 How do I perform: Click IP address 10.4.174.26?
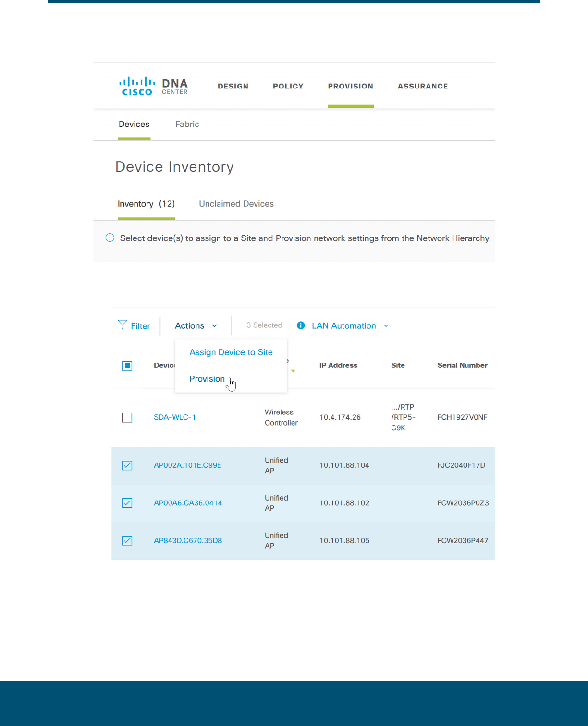pyautogui.click(x=340, y=417)
